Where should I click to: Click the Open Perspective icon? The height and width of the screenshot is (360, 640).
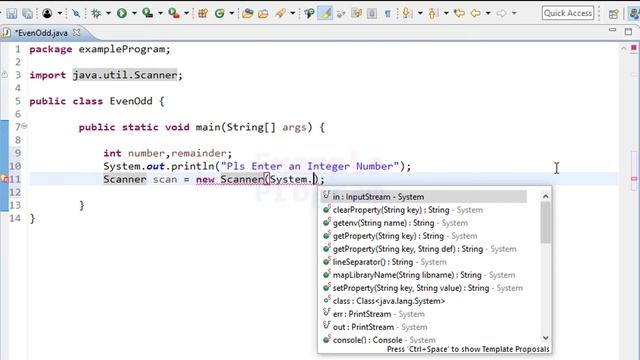613,14
